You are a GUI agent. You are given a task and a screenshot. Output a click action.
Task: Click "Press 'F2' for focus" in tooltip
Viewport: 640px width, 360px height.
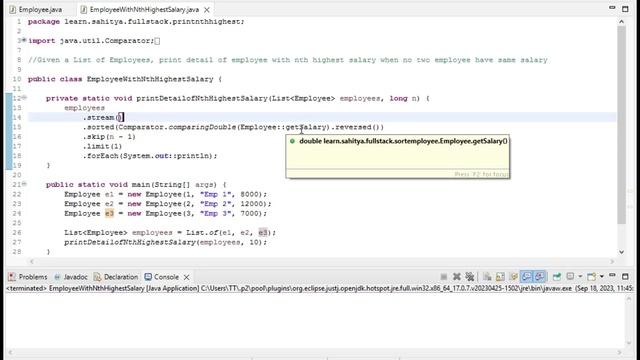click(481, 174)
